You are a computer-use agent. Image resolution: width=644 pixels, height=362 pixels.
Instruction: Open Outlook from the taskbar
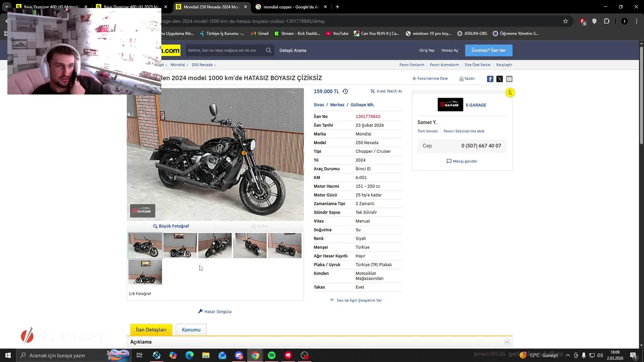[x=222, y=355]
